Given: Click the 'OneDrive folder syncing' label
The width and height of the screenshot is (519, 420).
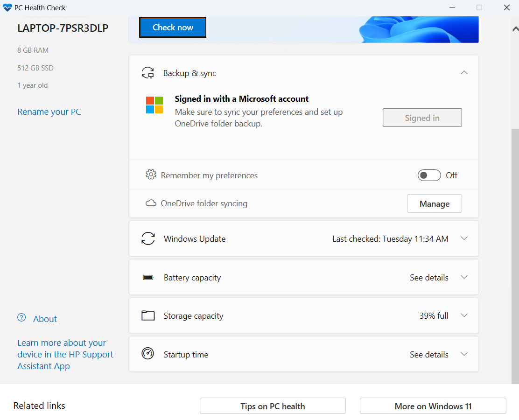Looking at the screenshot, I should point(204,203).
